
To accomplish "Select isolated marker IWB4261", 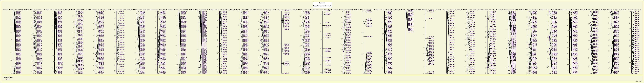I will pos(431,18).
